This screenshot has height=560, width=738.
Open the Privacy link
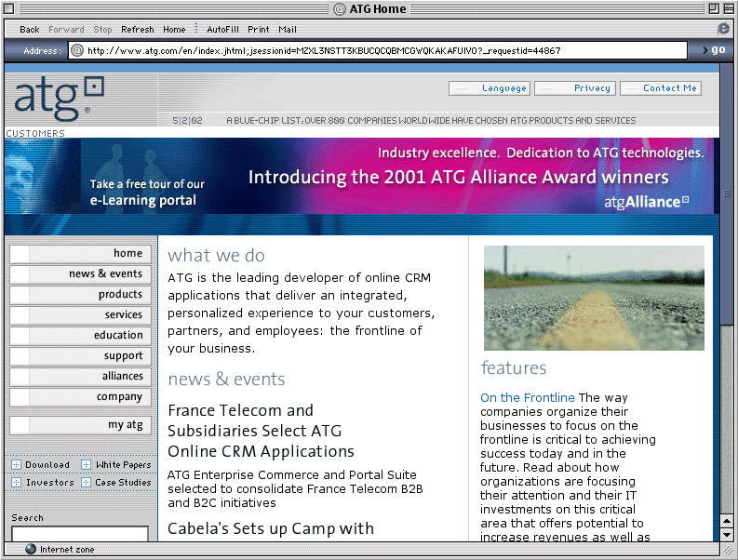click(x=575, y=88)
